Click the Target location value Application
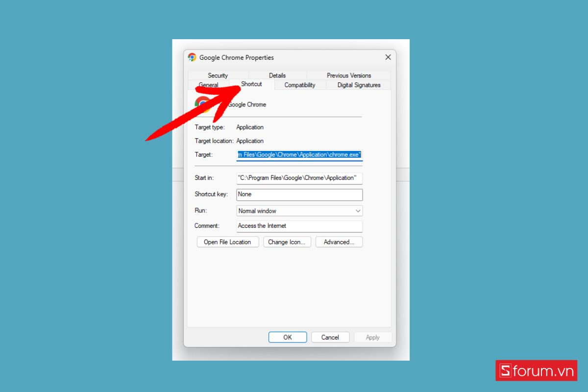 pyautogui.click(x=250, y=141)
